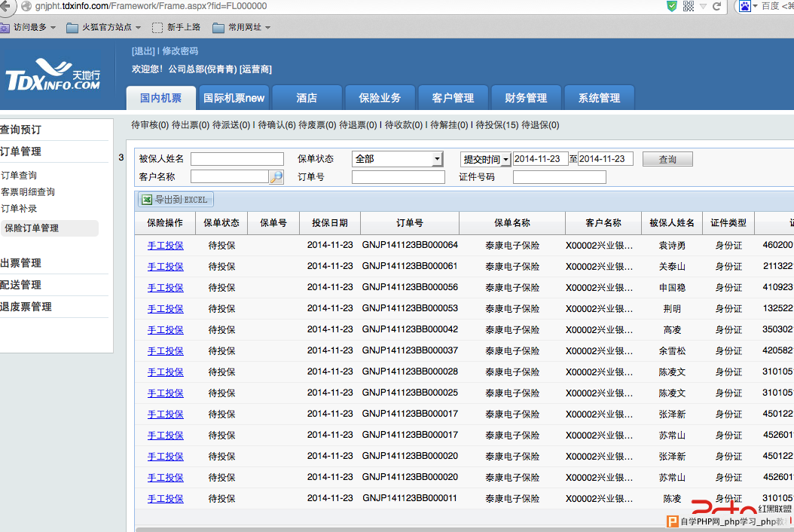Click the 导出到 EXCEL button
The width and height of the screenshot is (794, 532).
click(x=176, y=200)
